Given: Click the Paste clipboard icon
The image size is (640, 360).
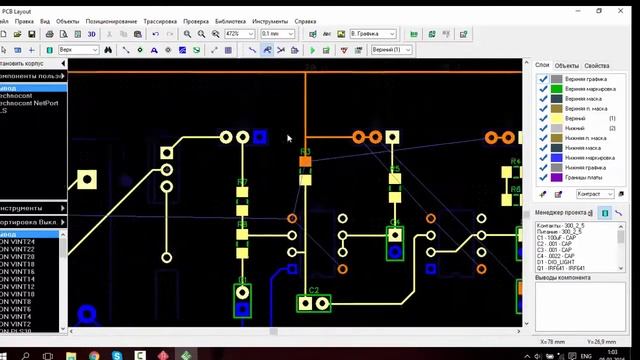Looking at the screenshot, I should pos(138,34).
